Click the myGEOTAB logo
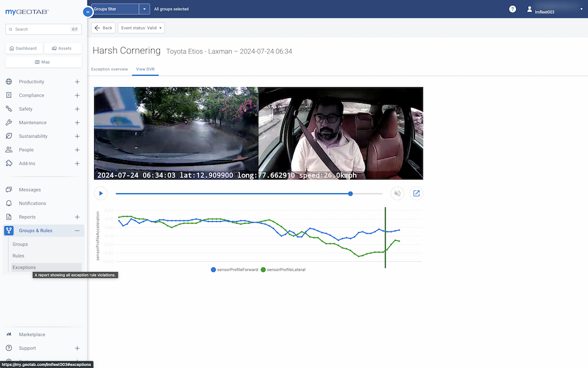588x368 pixels. (x=27, y=12)
